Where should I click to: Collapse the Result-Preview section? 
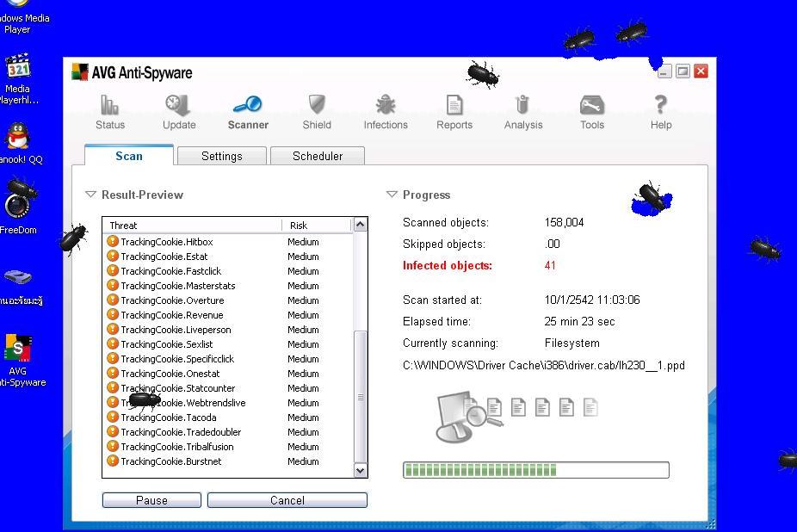click(x=90, y=195)
